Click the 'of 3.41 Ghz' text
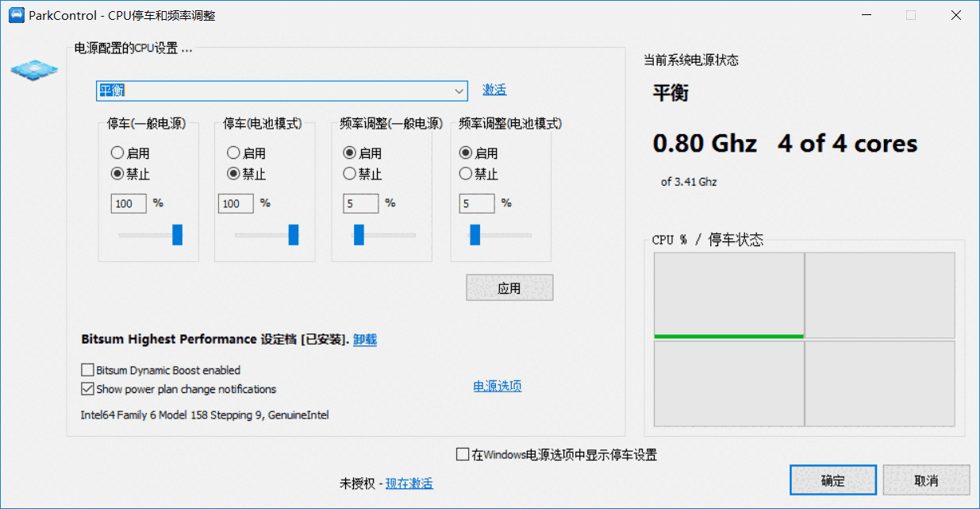Screen dimensions: 980x509 (x=689, y=182)
